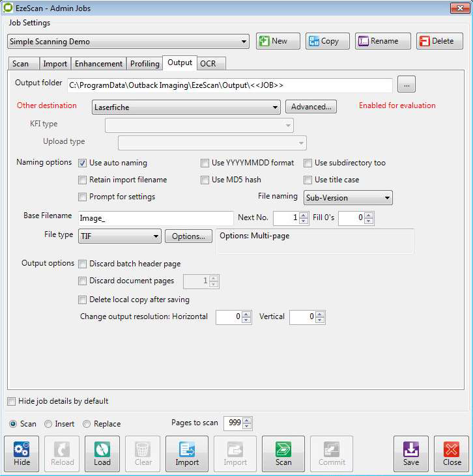Increase the Pages to scan spinner value
Image resolution: width=473 pixels, height=476 pixels.
tap(247, 420)
